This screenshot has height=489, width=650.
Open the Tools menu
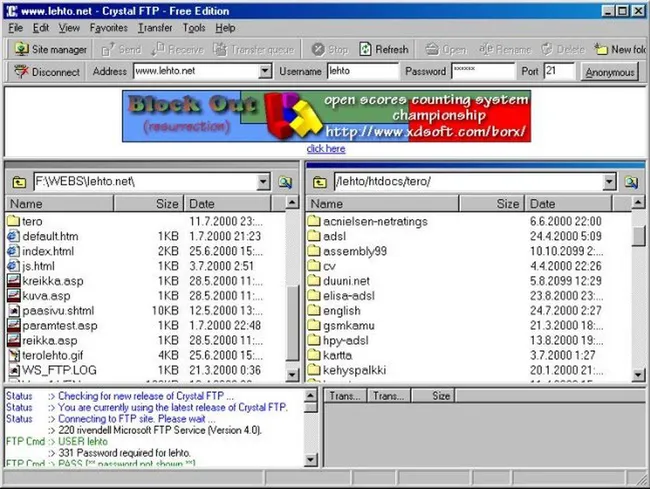(x=194, y=28)
